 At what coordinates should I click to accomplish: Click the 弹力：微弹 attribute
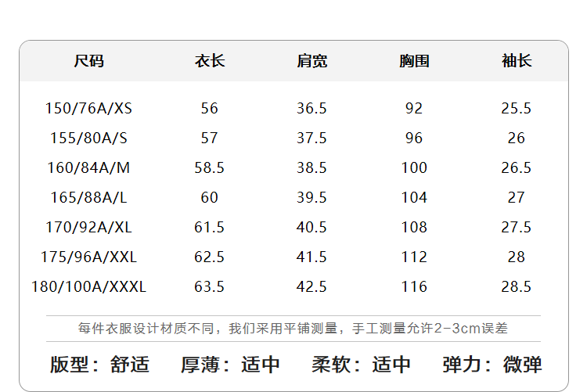pyautogui.click(x=492, y=365)
